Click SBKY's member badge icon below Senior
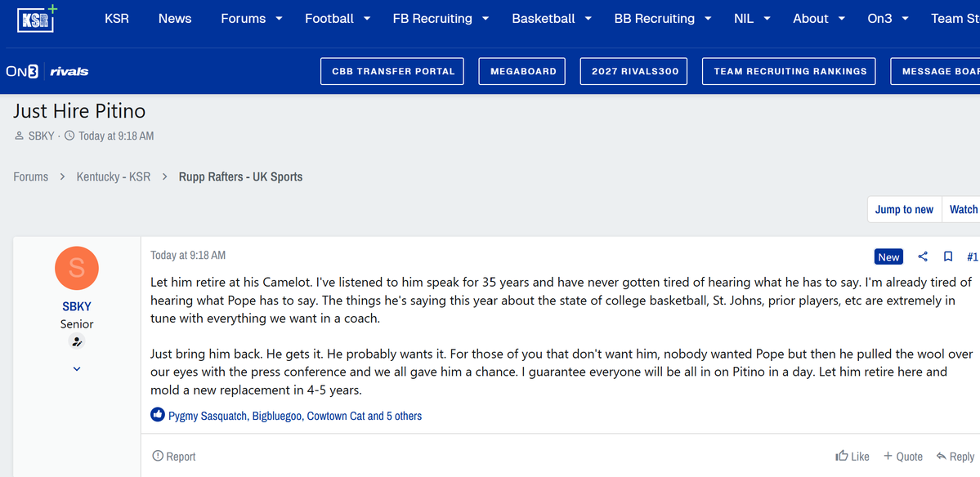Image resolution: width=980 pixels, height=477 pixels. (76, 341)
